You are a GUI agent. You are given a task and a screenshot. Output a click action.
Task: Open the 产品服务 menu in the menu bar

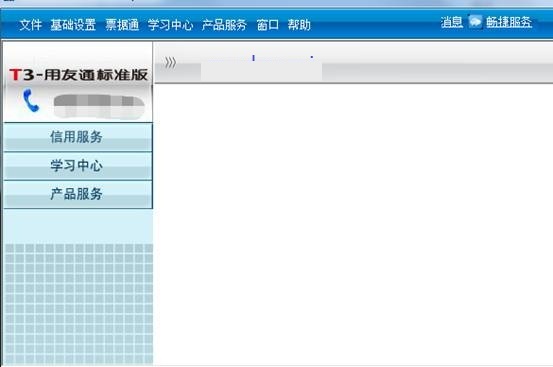[224, 25]
